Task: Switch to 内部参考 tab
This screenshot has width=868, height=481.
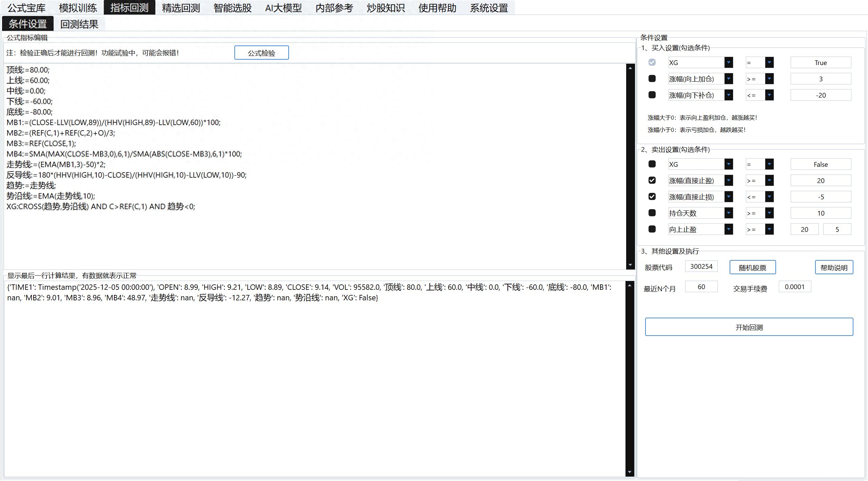Action: tap(334, 7)
